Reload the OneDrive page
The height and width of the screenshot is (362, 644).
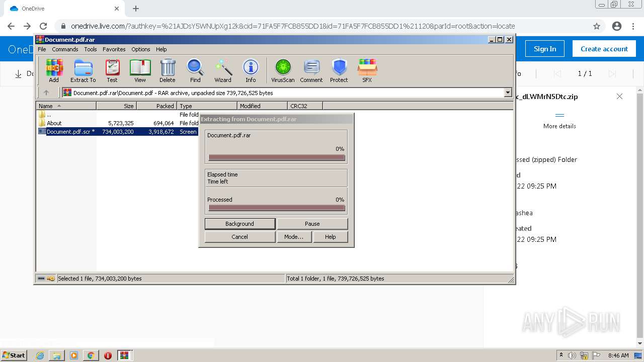(x=43, y=26)
